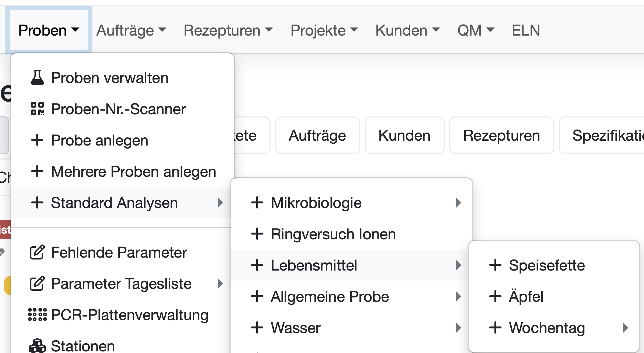Click the flask icon beside Proben verwalten
The image size is (644, 353).
(x=37, y=78)
